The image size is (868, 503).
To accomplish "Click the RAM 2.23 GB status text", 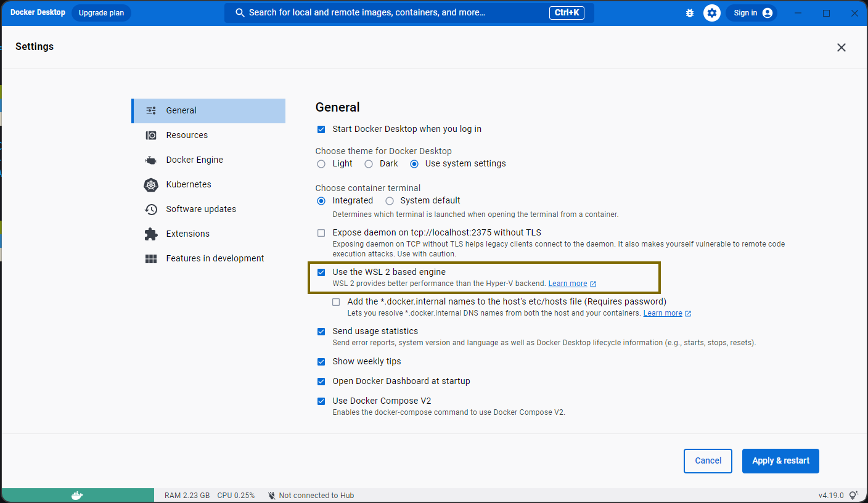I will click(x=187, y=496).
